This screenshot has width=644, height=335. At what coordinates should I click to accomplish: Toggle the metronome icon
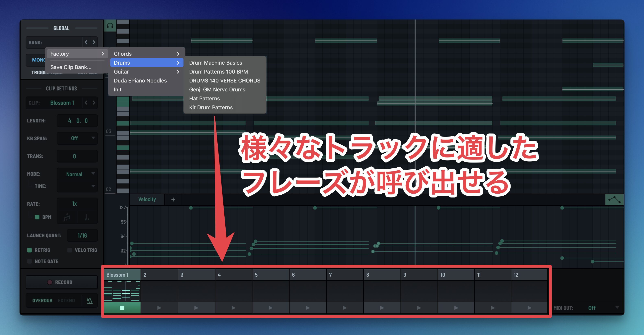click(x=90, y=300)
